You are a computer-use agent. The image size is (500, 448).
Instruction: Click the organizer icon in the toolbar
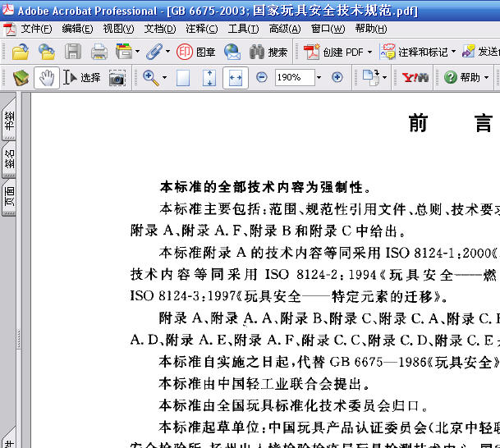pos(124,52)
